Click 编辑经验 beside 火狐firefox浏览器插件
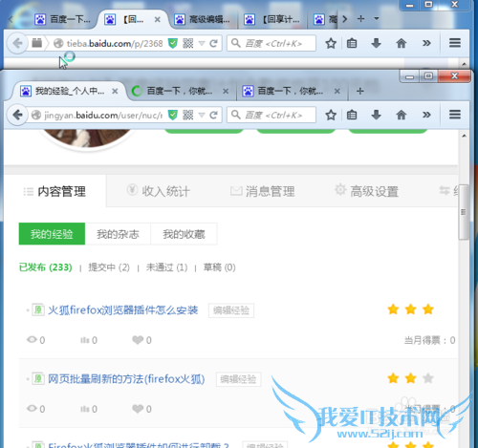This screenshot has height=448, width=478. pyautogui.click(x=231, y=310)
